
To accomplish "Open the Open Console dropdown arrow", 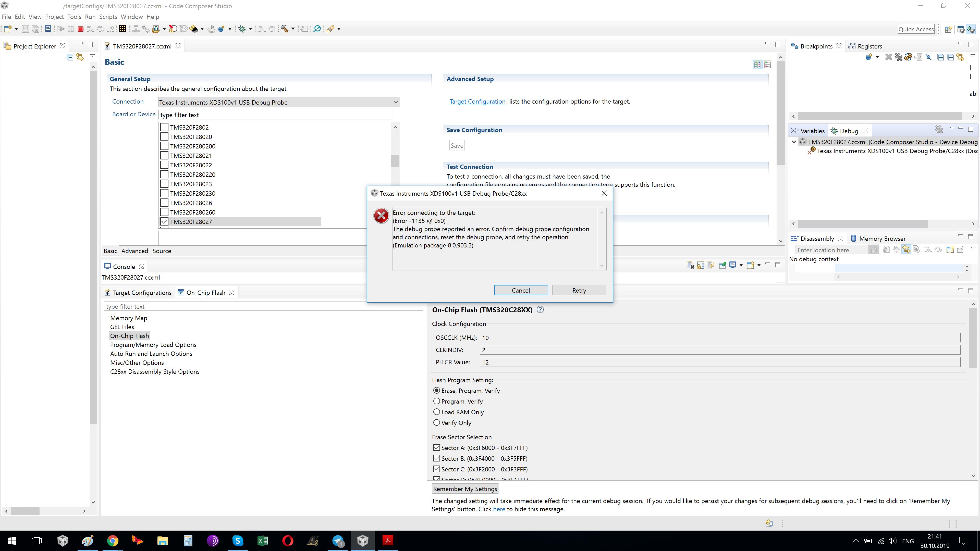I will (759, 265).
